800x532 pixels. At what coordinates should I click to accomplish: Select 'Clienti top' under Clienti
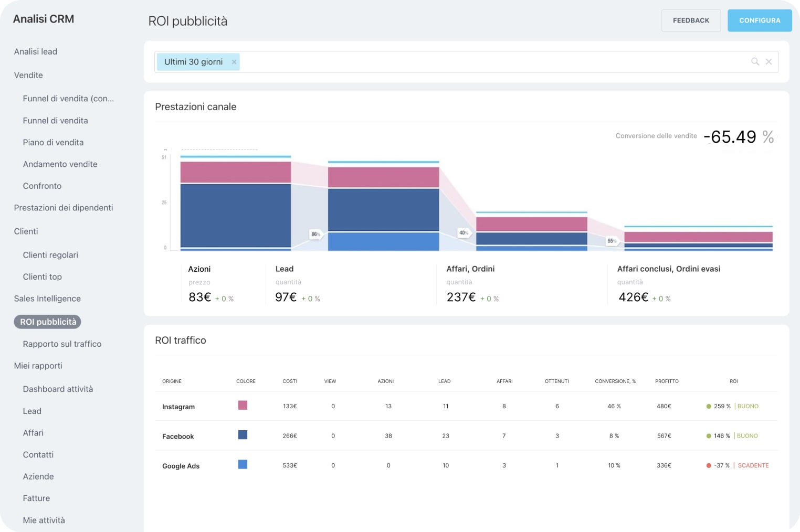[x=42, y=276]
